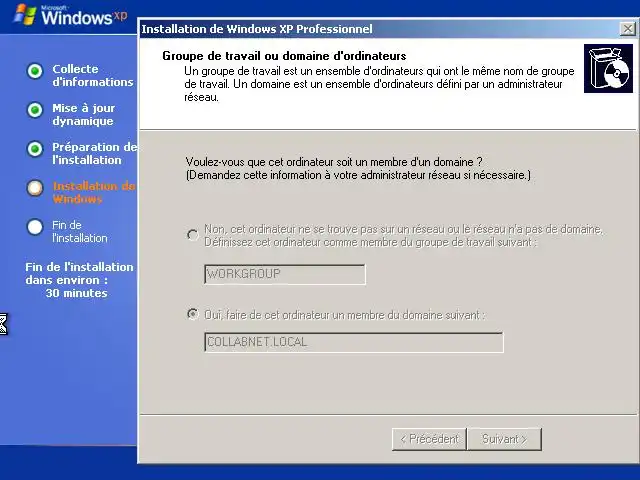Select the Mise à jour dynamique step indicator
Image resolution: width=640 pixels, height=480 pixels.
coord(35,110)
